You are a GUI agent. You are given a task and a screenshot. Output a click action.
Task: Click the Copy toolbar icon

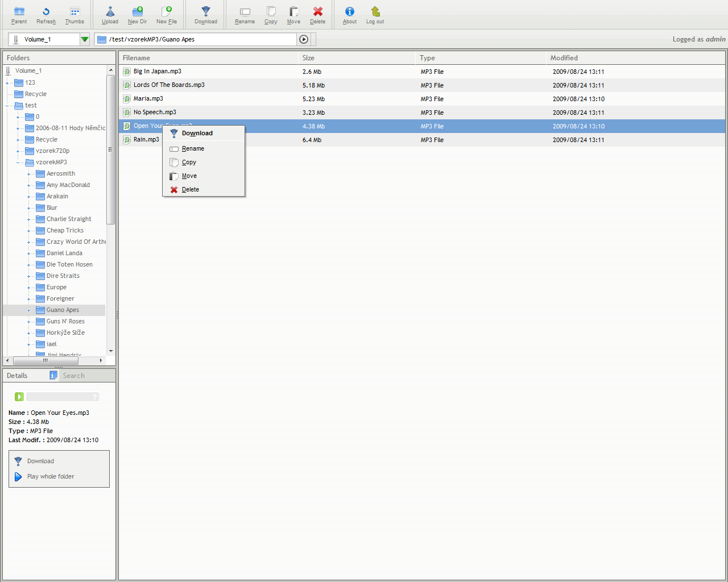[271, 11]
